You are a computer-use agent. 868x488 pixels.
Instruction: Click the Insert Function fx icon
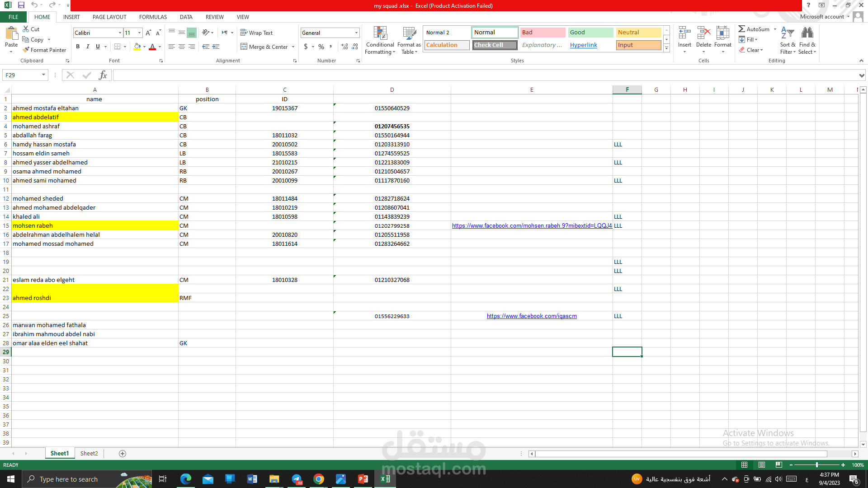pos(103,75)
